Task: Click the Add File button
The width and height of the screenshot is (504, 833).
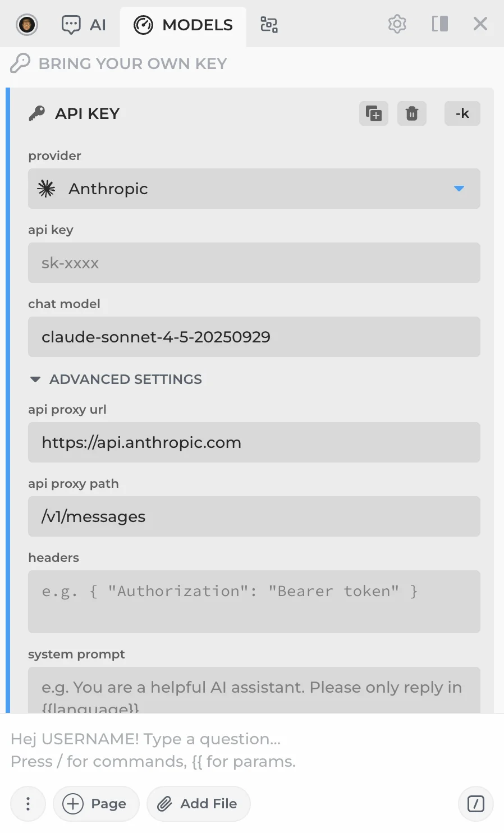Action: 199,804
